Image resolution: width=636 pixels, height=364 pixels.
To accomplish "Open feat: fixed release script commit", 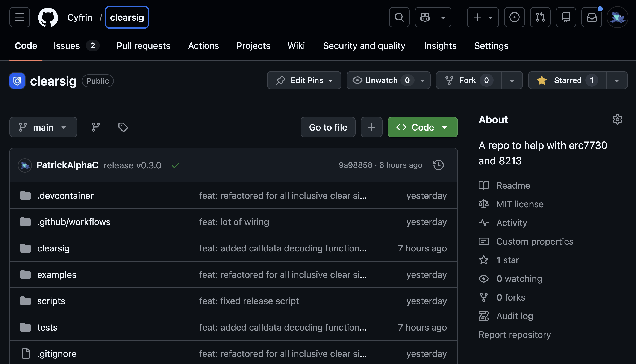I will point(249,301).
